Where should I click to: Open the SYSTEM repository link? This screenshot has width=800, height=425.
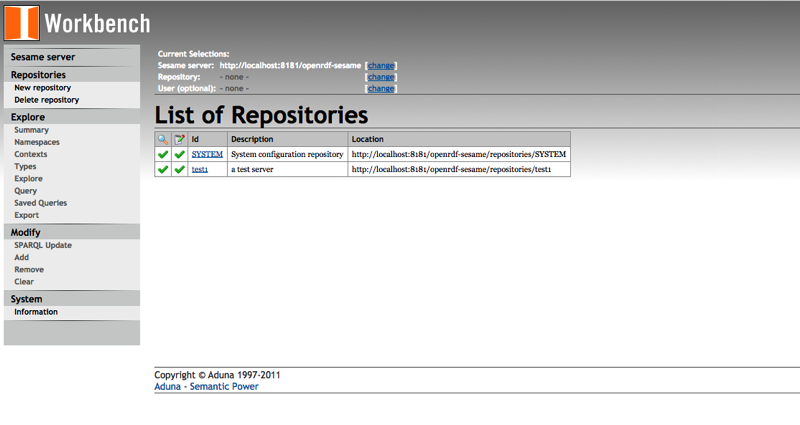(207, 154)
